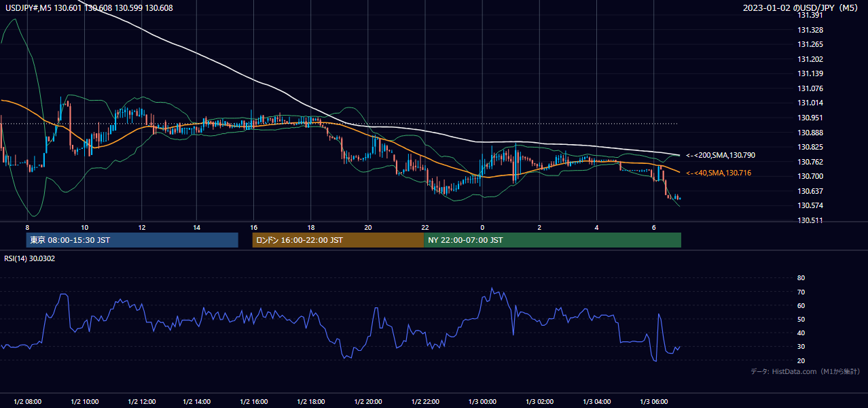The width and height of the screenshot is (868, 408).
Task: Click price axis value 130.825
Action: point(810,147)
